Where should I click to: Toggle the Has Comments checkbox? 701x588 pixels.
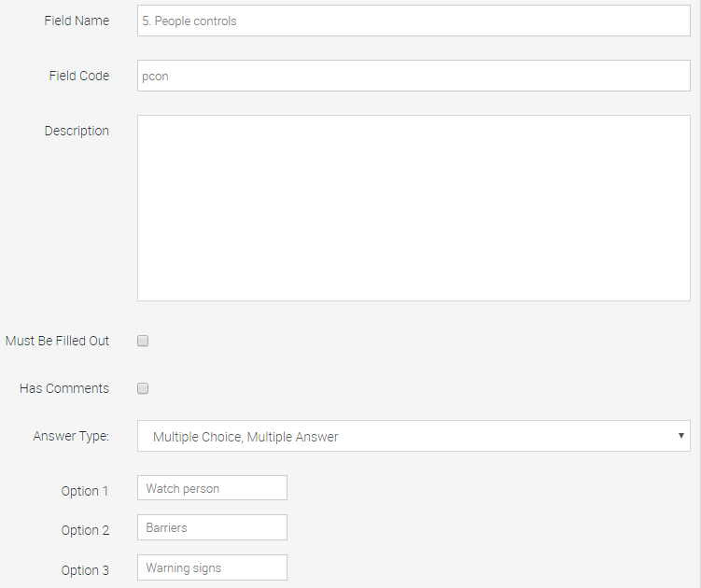(143, 388)
